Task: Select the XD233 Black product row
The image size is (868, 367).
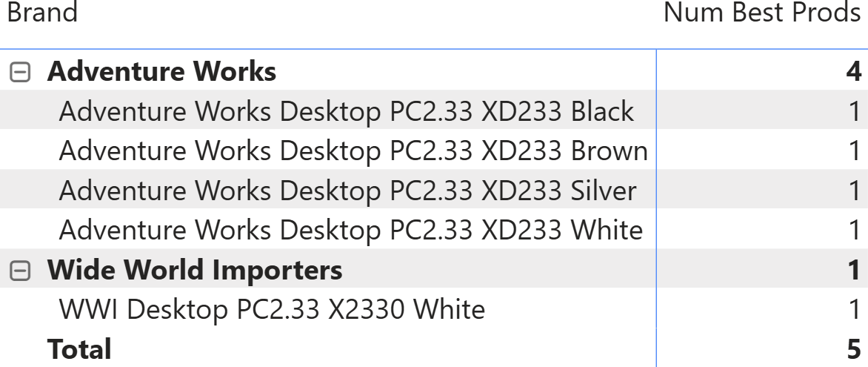Action: point(346,111)
